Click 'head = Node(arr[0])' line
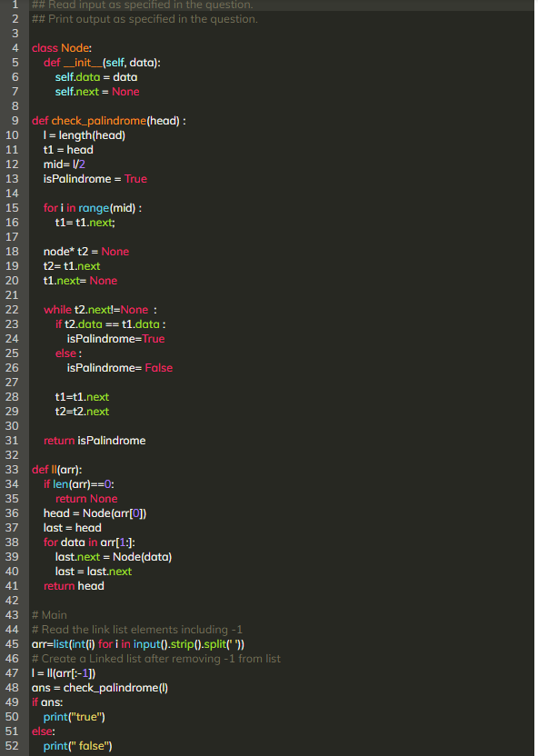Image resolution: width=538 pixels, height=756 pixels. (95, 513)
